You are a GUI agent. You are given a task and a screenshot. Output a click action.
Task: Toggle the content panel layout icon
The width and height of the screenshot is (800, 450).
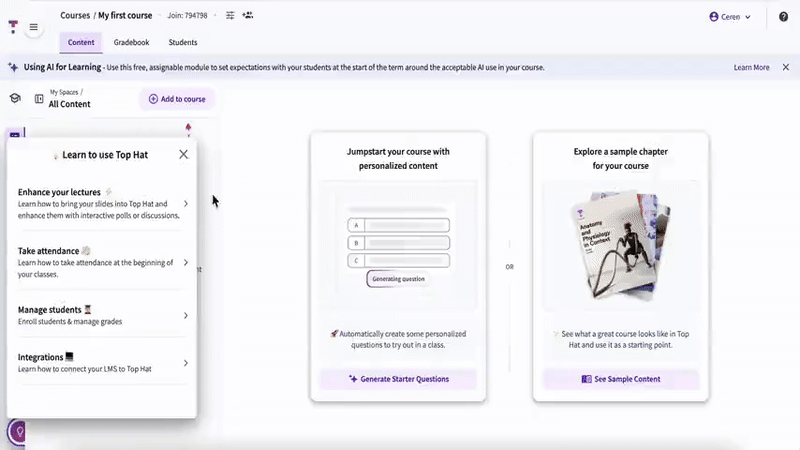coord(39,98)
